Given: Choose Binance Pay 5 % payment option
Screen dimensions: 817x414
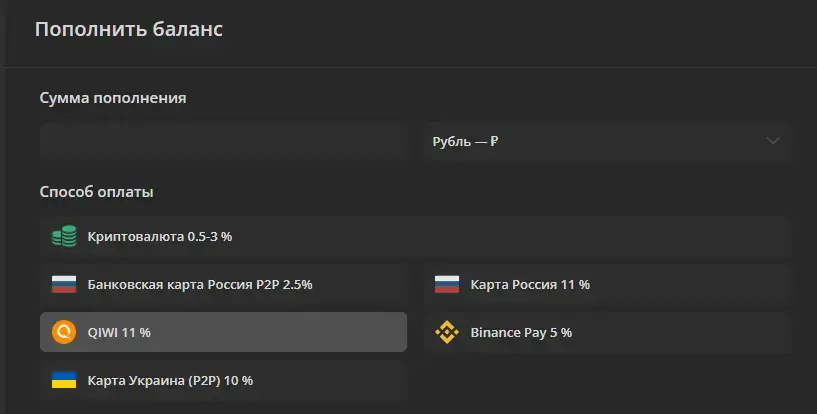Looking at the screenshot, I should (608, 332).
